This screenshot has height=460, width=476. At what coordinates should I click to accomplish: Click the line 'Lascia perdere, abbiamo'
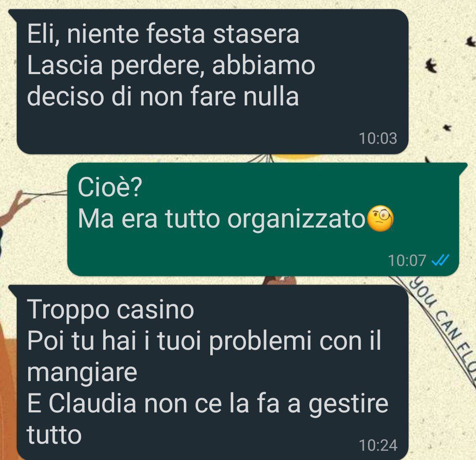171,66
